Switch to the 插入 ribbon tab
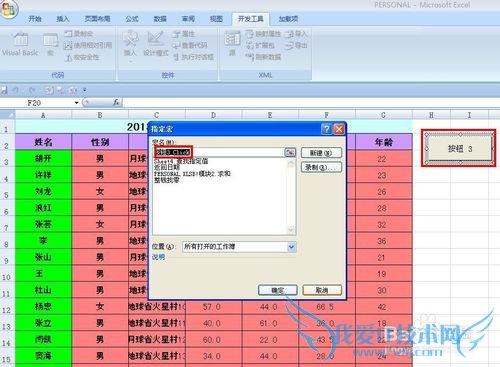Viewport: 500px width, 367px height. pyautogui.click(x=63, y=19)
